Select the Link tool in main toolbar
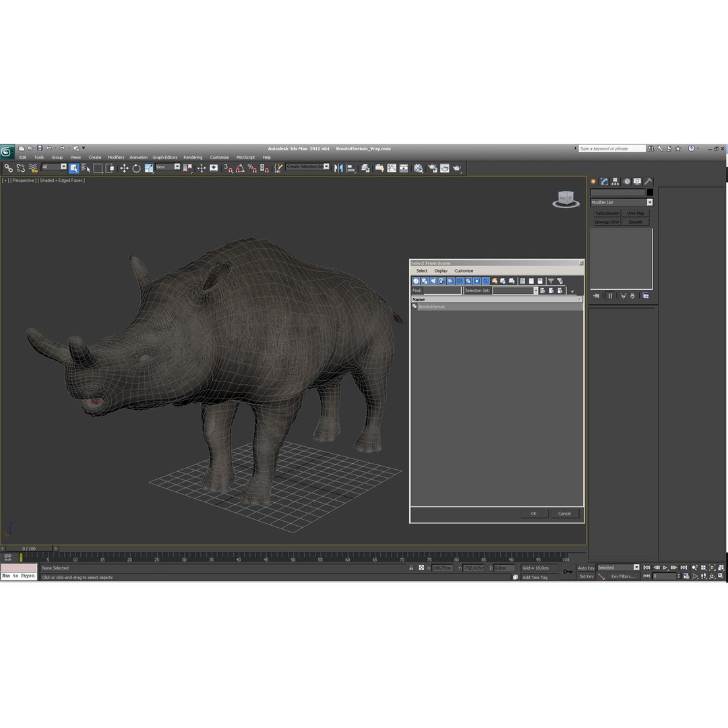Image resolution: width=728 pixels, height=728 pixels. (8, 168)
